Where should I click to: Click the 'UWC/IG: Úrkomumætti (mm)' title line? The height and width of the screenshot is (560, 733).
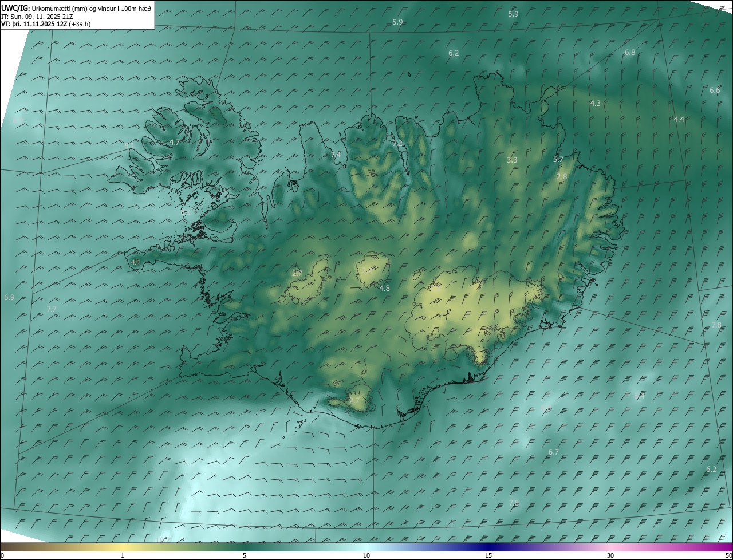[x=77, y=8]
